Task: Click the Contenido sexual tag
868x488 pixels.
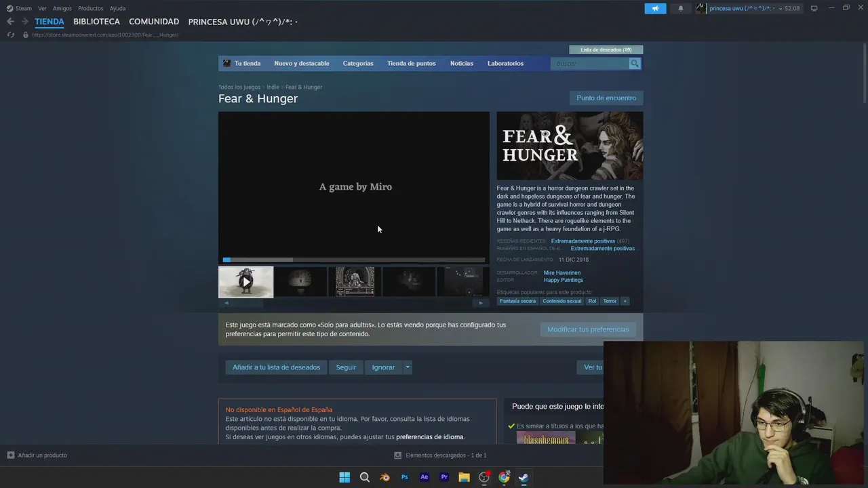Action: (x=562, y=301)
